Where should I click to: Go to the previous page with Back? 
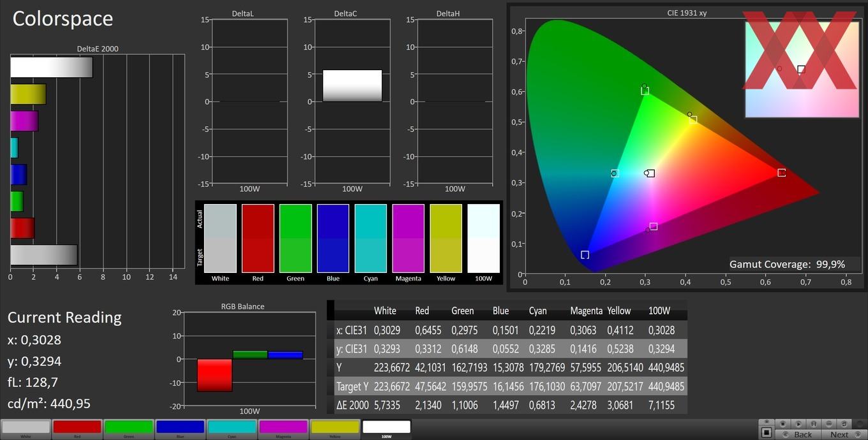click(798, 434)
